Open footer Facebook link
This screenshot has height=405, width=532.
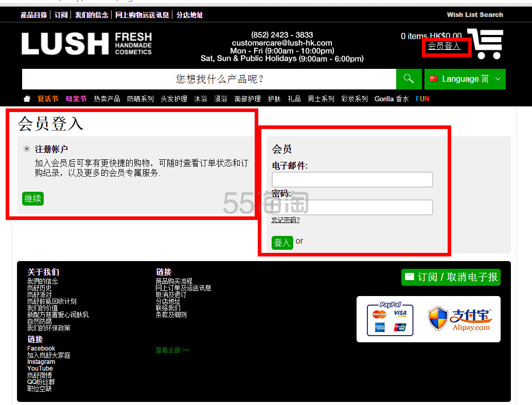click(41, 348)
